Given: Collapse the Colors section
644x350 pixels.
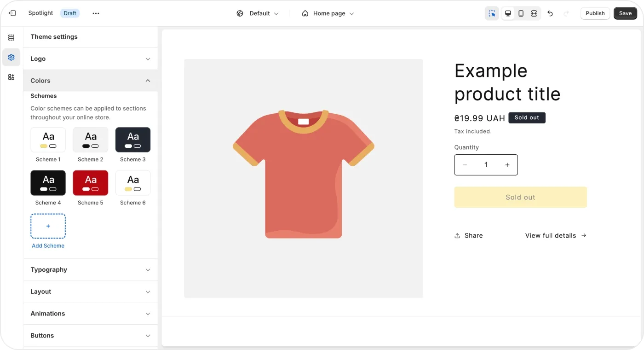Looking at the screenshot, I should (90, 81).
